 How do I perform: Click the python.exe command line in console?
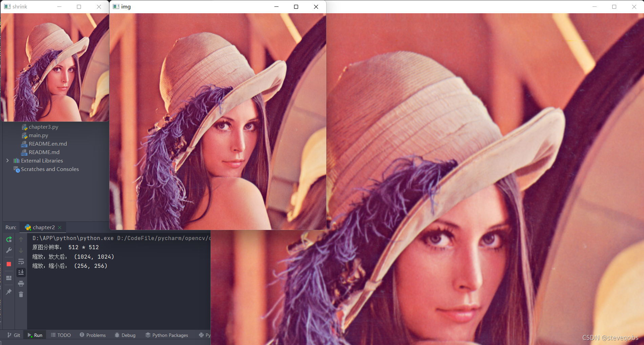[121, 238]
